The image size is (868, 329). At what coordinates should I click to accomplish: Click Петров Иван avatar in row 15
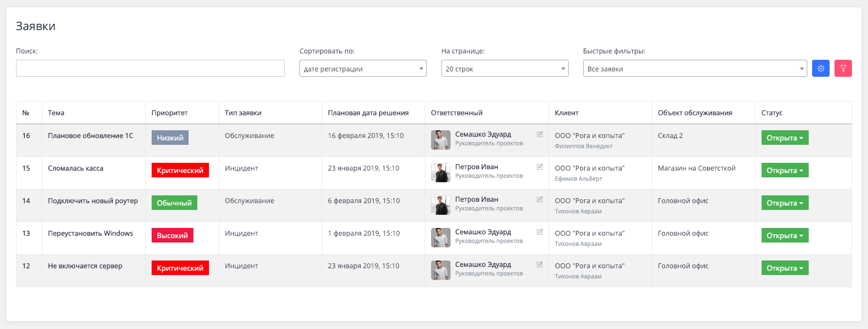(440, 173)
